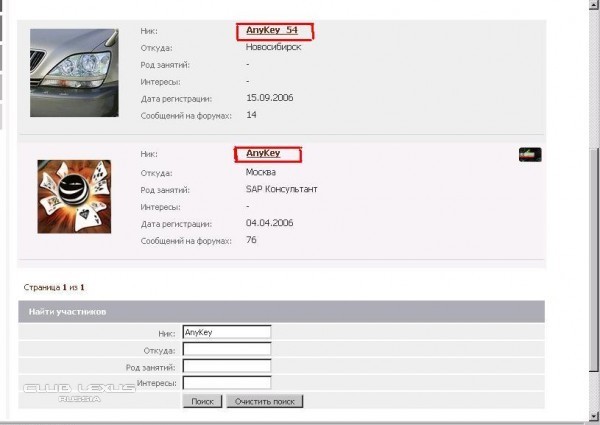Click the SAP Консультант occupation text
The height and width of the screenshot is (425, 600).
point(281,189)
